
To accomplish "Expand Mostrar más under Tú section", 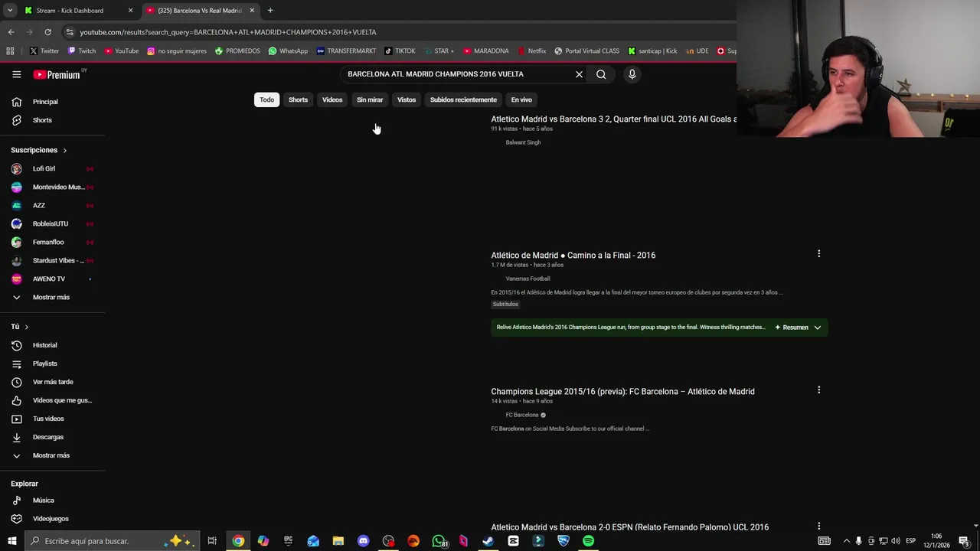I will tap(52, 455).
